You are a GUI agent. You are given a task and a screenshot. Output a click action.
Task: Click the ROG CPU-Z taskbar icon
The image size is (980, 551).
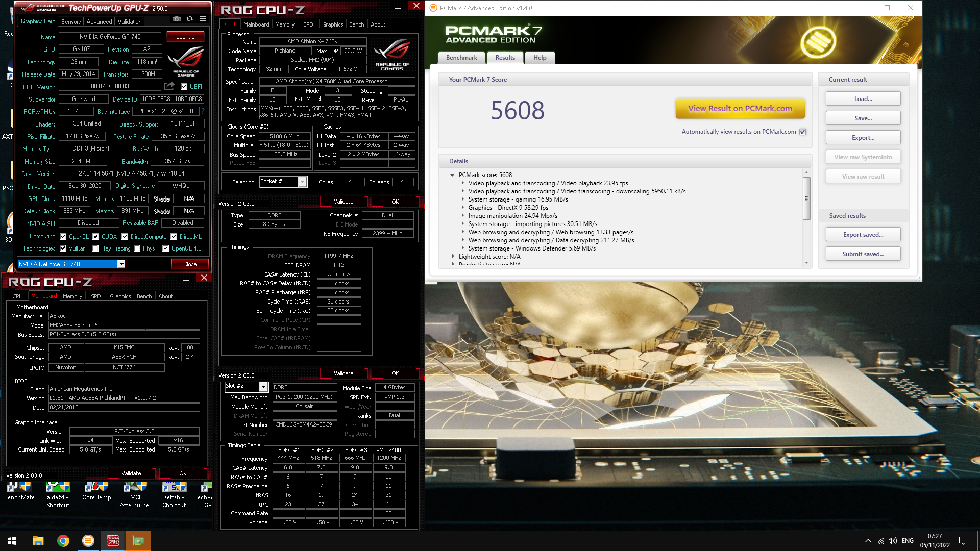113,541
